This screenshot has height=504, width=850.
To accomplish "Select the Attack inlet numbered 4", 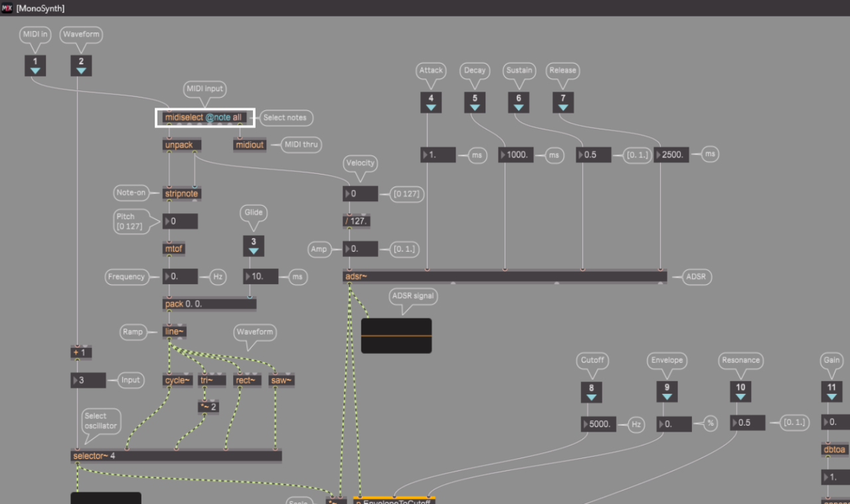I will (431, 102).
